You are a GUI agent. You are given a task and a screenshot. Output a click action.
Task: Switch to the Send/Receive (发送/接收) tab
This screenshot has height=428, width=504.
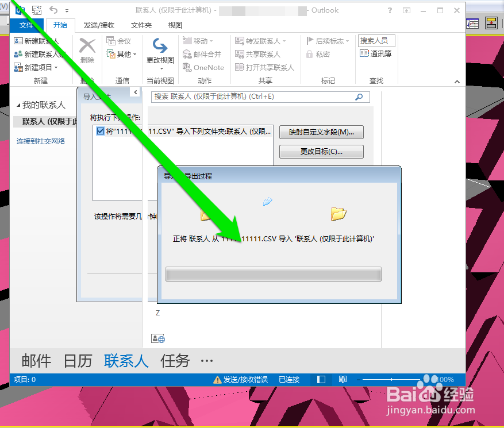click(99, 25)
